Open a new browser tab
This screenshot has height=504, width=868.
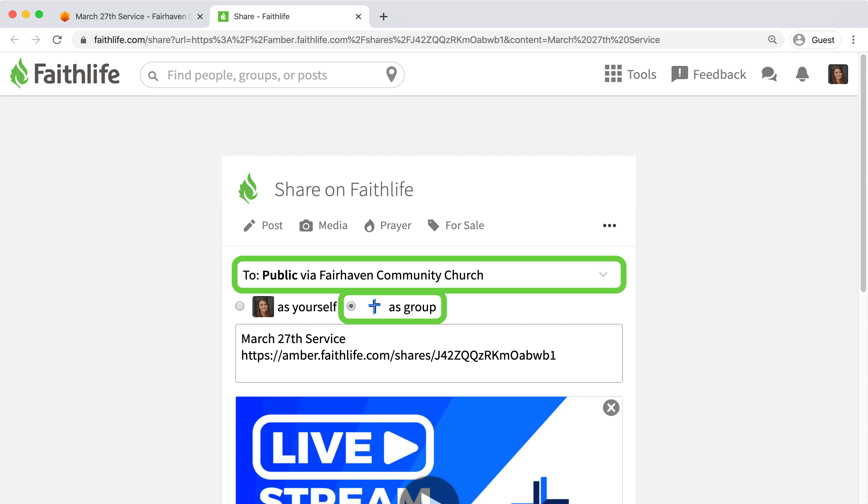(x=383, y=17)
